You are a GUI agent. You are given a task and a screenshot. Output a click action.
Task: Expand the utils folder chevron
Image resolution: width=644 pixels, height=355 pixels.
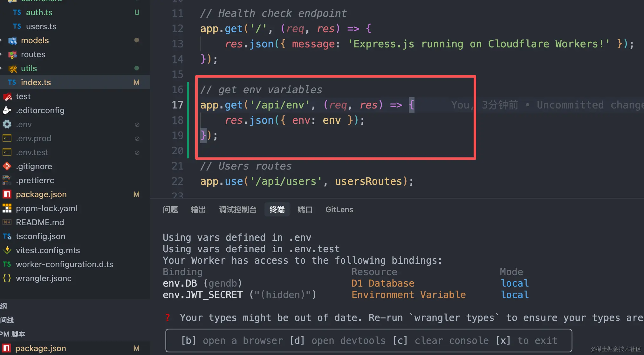pos(1,68)
